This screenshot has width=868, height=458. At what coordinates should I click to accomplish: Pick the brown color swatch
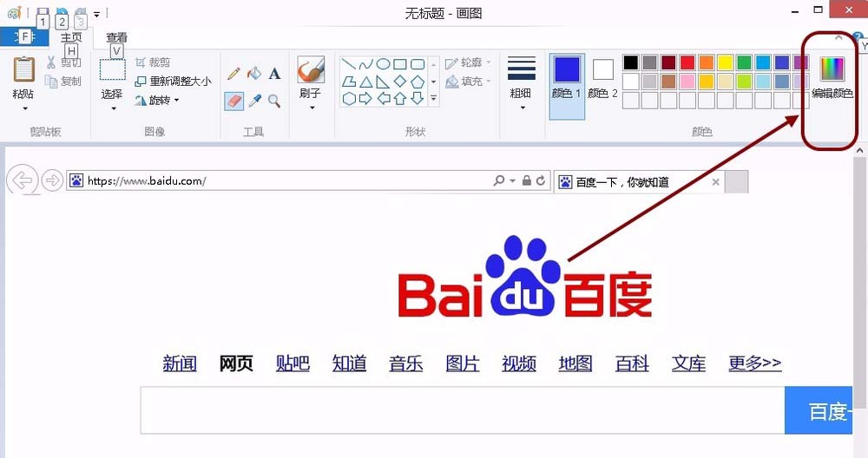[x=668, y=82]
